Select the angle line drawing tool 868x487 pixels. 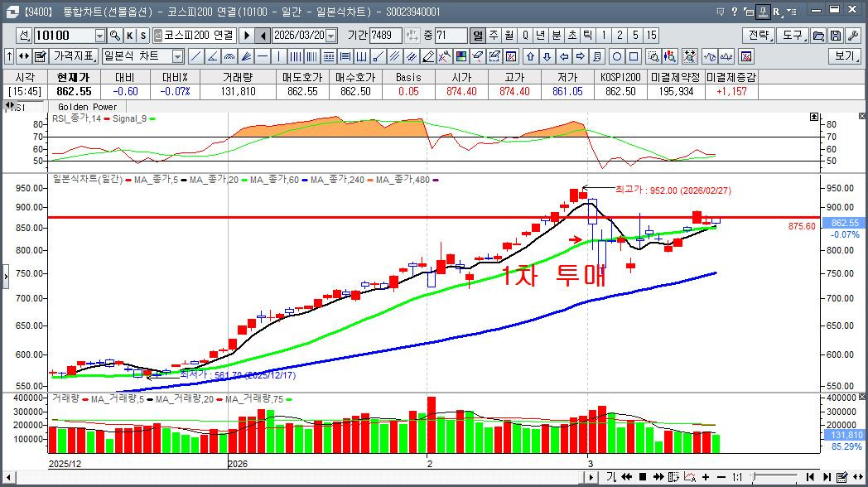point(213,55)
